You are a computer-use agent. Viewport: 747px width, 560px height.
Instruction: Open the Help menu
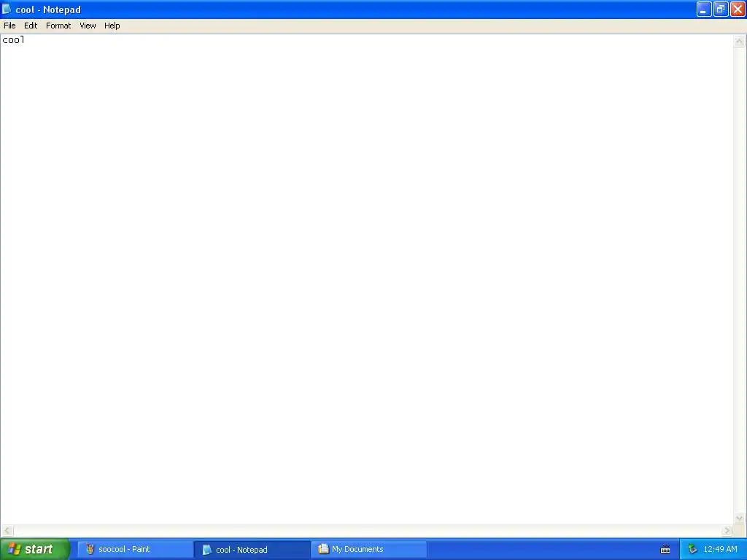pos(112,26)
